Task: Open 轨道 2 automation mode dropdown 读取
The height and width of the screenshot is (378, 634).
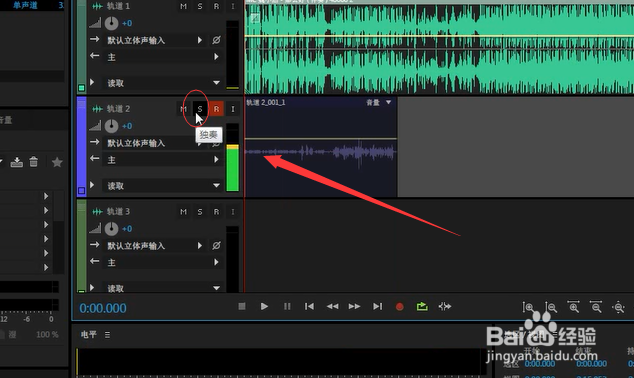Action: 163,186
